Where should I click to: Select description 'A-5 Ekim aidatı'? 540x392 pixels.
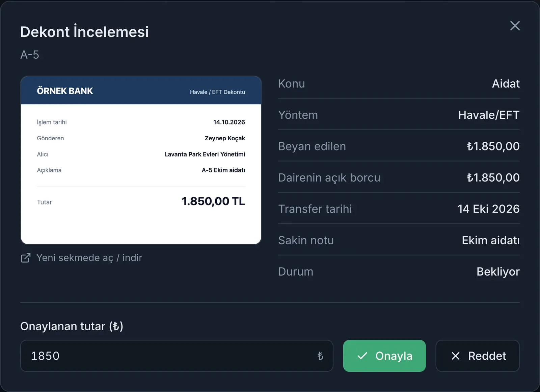point(223,170)
